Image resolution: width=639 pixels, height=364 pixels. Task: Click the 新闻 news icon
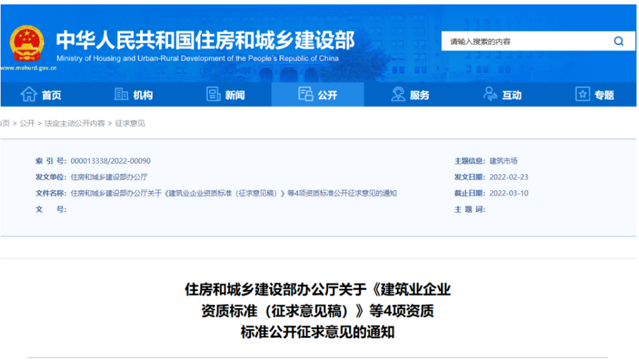click(x=213, y=94)
